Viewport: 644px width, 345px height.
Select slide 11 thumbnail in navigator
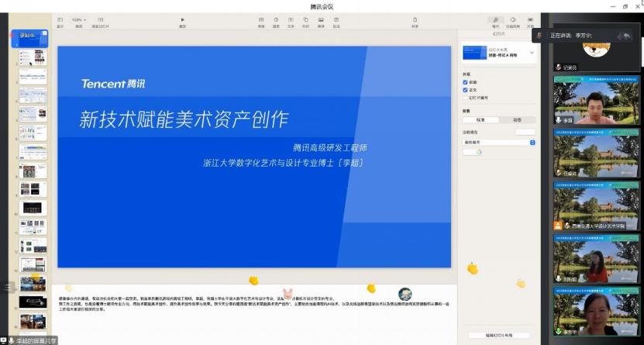coord(33,227)
